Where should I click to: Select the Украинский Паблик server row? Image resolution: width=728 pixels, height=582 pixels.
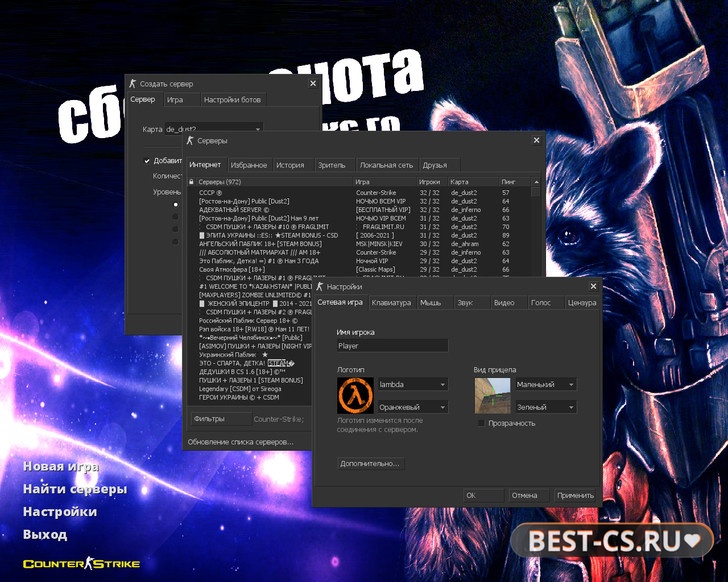click(x=250, y=355)
